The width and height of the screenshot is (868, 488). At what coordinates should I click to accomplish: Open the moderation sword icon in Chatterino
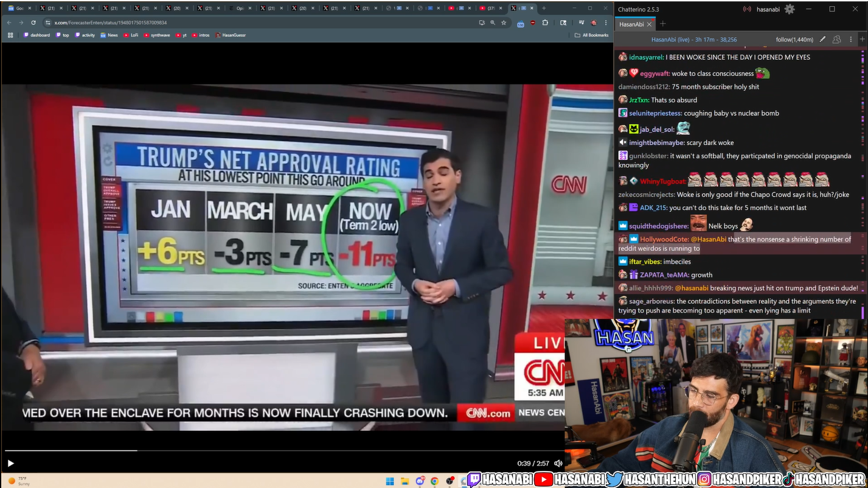(822, 40)
